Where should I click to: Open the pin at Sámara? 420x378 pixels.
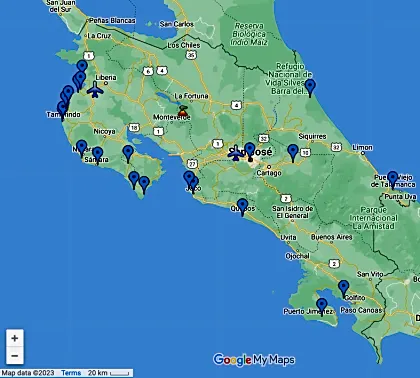tap(97, 156)
